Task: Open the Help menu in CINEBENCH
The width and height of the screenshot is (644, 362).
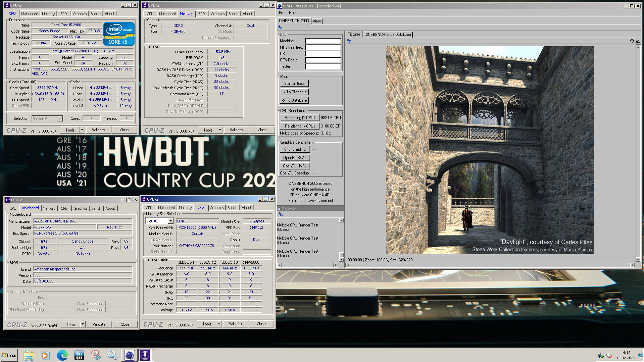Action: (x=293, y=13)
